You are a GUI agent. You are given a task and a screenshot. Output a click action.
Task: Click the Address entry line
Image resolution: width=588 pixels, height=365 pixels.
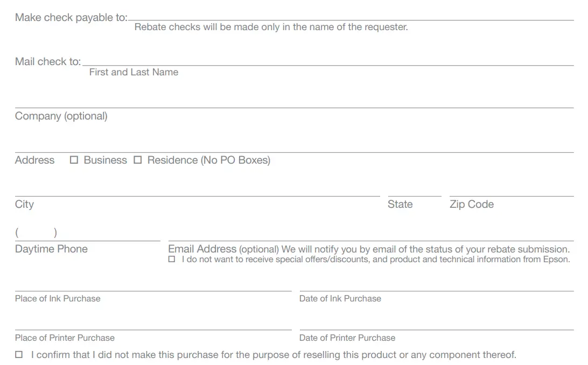[294, 147]
